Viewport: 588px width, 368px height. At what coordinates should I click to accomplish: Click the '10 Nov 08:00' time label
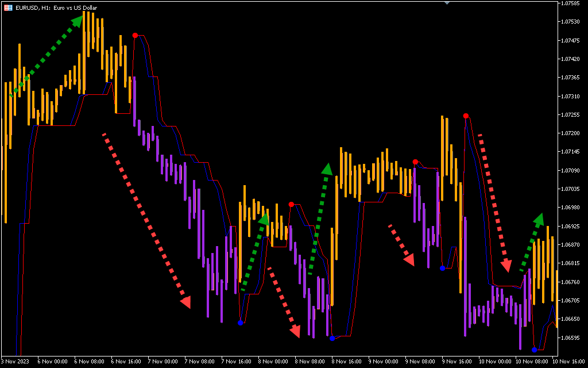[x=532, y=361]
